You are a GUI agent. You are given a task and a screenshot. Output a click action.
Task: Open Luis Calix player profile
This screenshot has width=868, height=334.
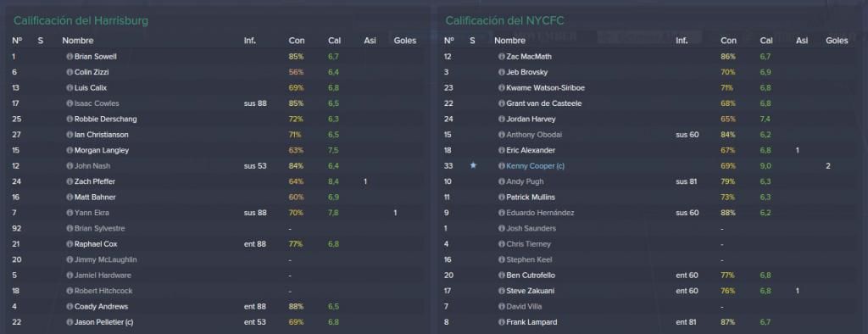[x=91, y=88]
